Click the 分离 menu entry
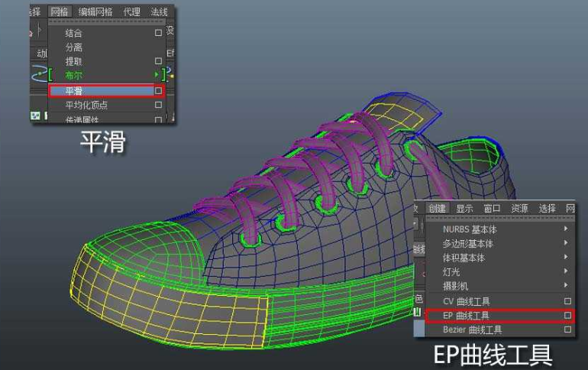This screenshot has height=370, width=588. (73, 47)
